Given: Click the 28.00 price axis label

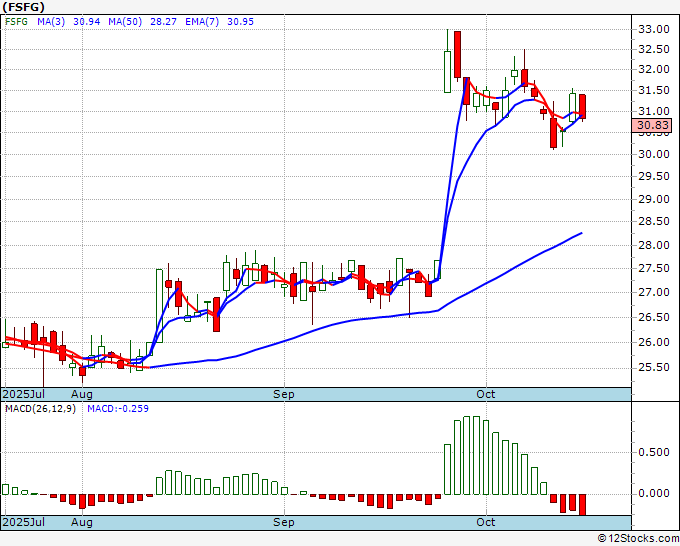Looking at the screenshot, I should coord(655,246).
